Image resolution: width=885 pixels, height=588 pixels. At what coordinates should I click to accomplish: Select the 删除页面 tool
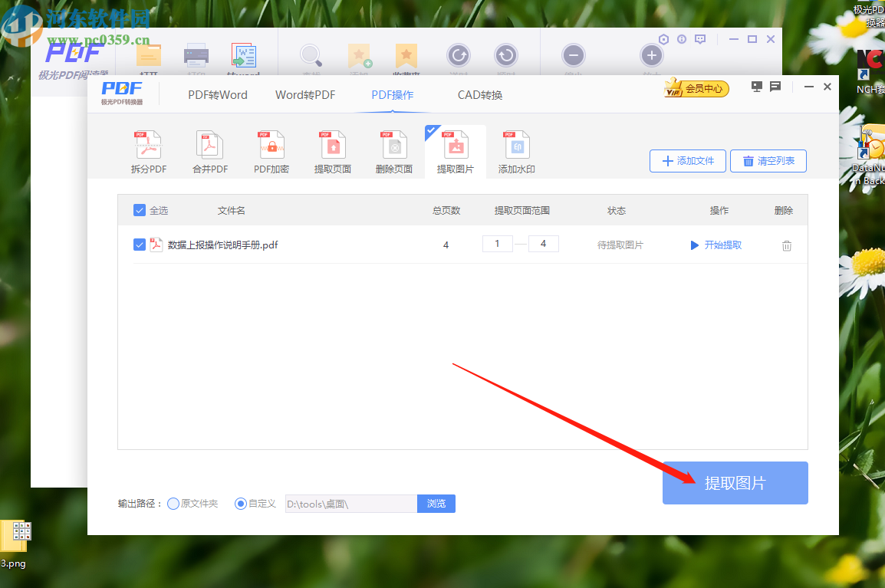click(393, 151)
